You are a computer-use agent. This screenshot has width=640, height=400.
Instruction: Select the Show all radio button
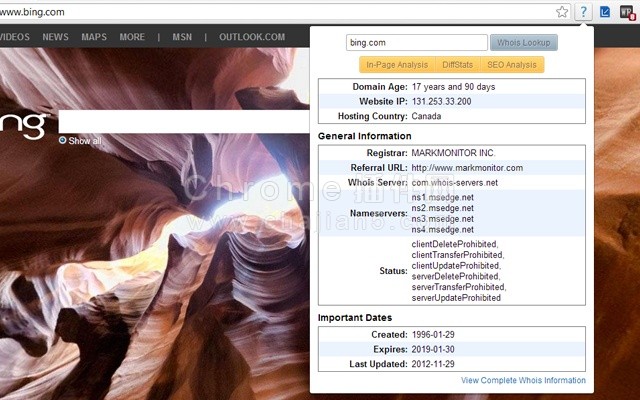point(62,140)
